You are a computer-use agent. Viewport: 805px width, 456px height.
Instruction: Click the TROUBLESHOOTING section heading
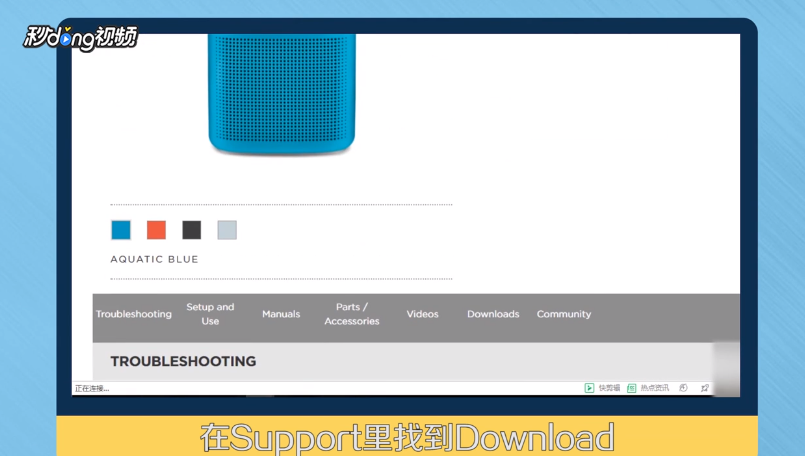coord(183,362)
